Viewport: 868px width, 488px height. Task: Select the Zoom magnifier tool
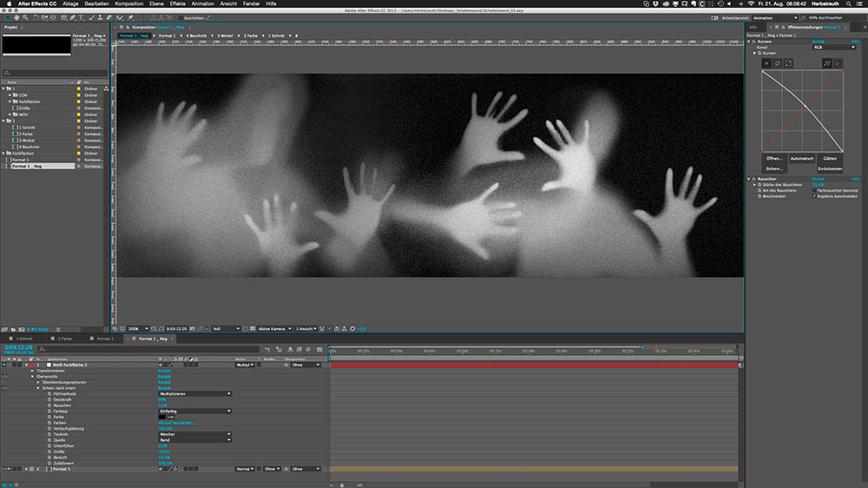pos(25,17)
